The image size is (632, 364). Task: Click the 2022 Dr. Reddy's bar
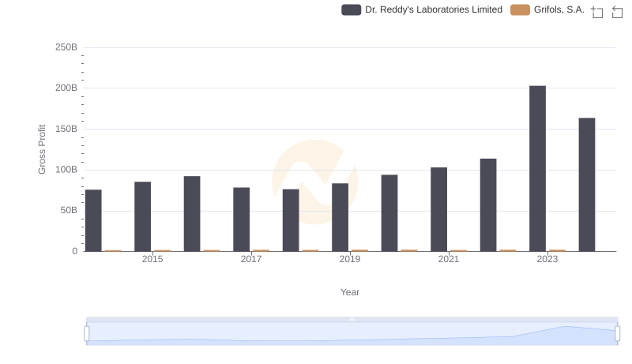point(488,205)
